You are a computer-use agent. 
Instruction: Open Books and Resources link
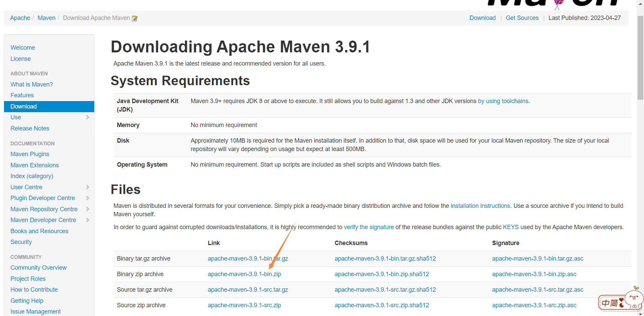point(39,231)
